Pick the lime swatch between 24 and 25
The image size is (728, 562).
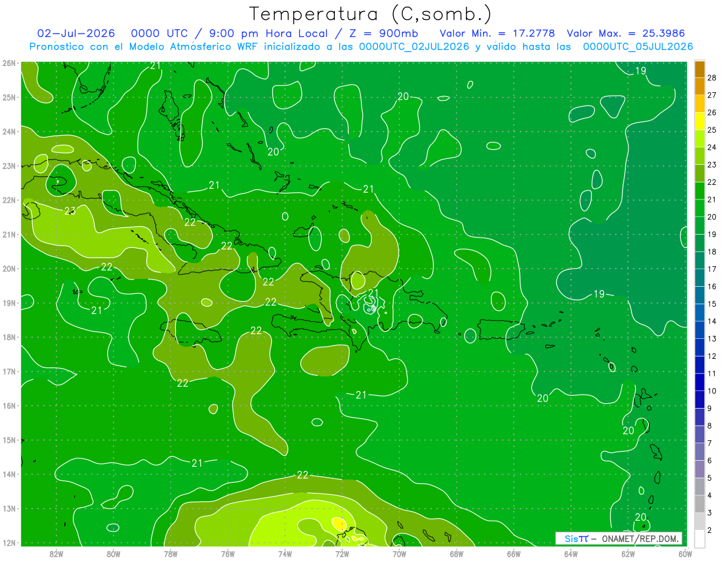699,138
